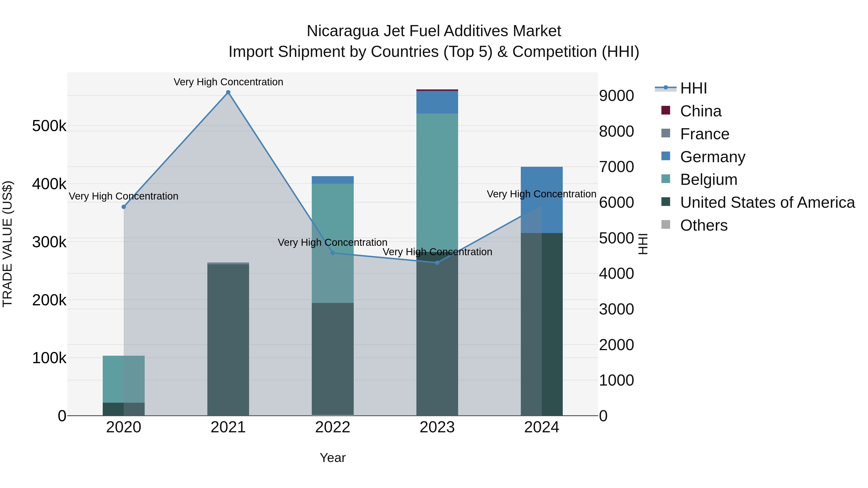The image size is (868, 488).
Task: Click the 5000 HHI axis tick label
Action: (x=616, y=238)
